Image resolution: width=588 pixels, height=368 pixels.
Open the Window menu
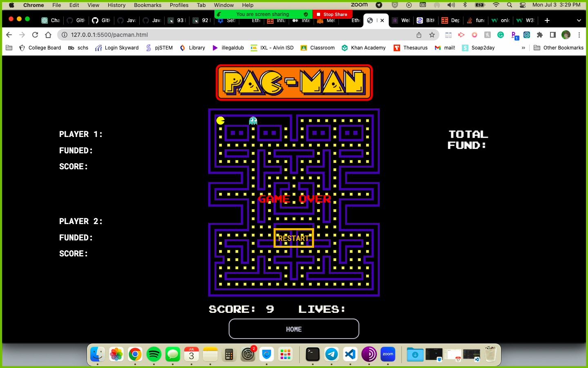tap(224, 5)
